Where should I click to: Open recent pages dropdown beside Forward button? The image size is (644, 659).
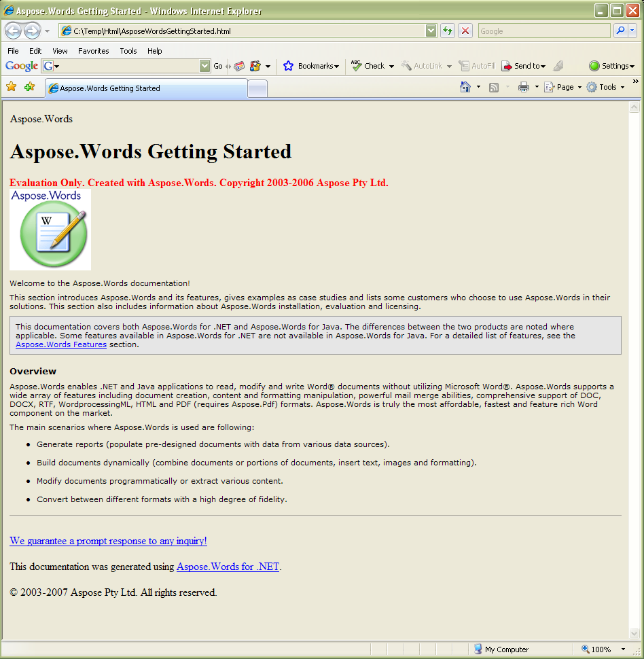click(47, 31)
